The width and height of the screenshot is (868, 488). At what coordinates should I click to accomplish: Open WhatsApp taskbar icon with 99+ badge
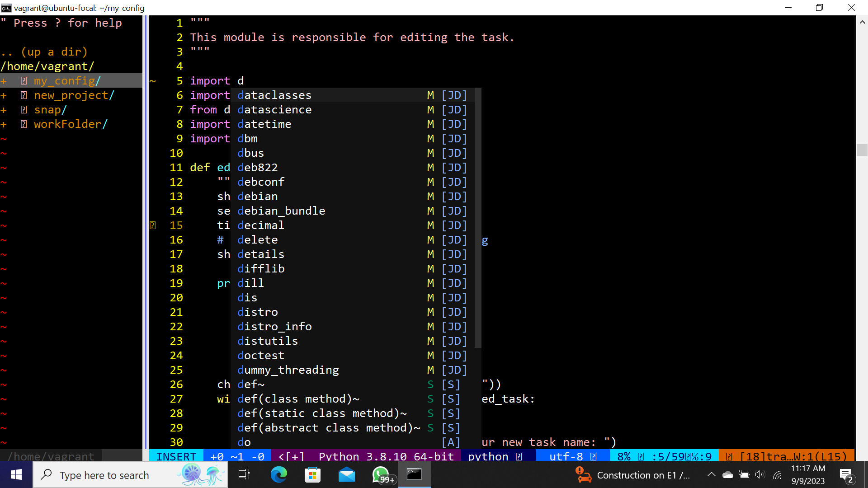click(381, 475)
